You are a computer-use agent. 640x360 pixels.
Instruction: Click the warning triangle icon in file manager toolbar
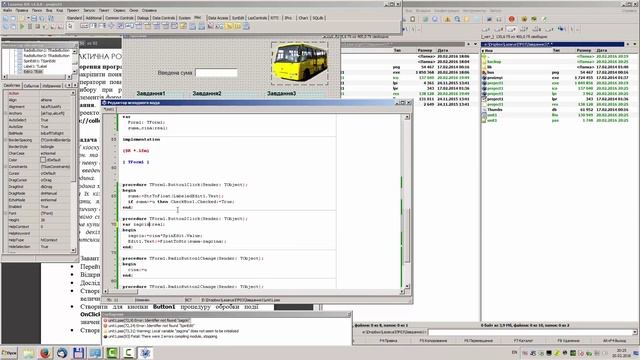[448, 19]
